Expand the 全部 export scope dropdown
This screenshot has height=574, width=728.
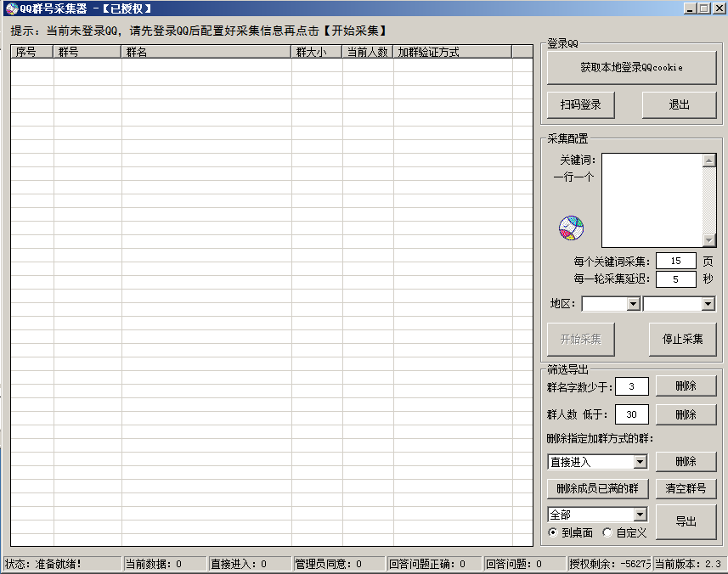[641, 515]
